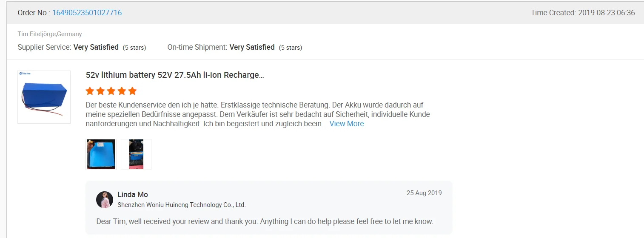Click the third orange rating star

pyautogui.click(x=111, y=91)
